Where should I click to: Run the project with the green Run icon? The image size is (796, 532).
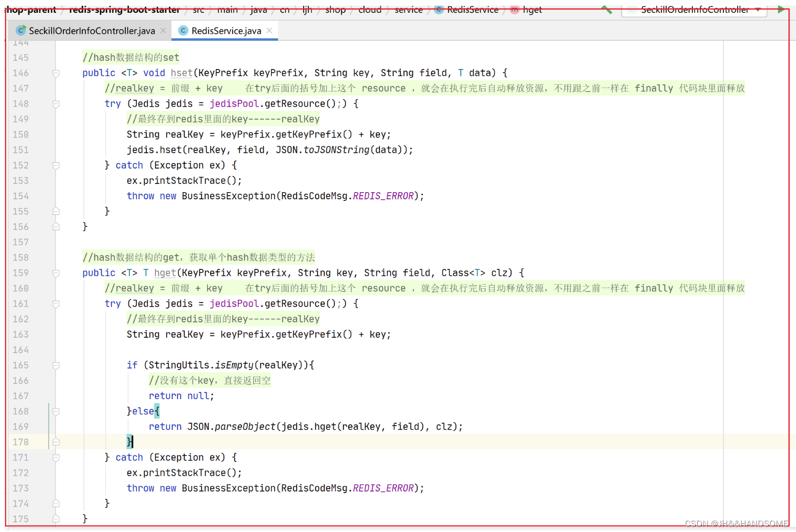pos(781,9)
